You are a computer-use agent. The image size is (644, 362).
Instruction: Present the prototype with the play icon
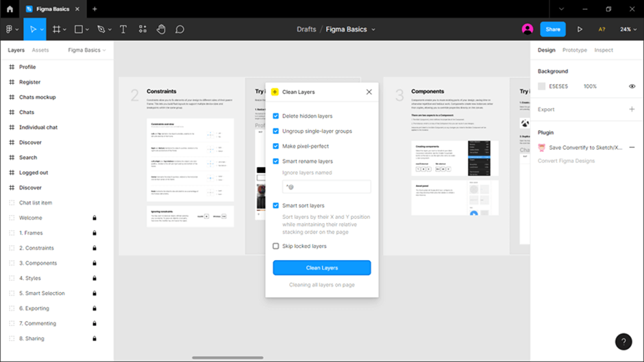(x=580, y=29)
